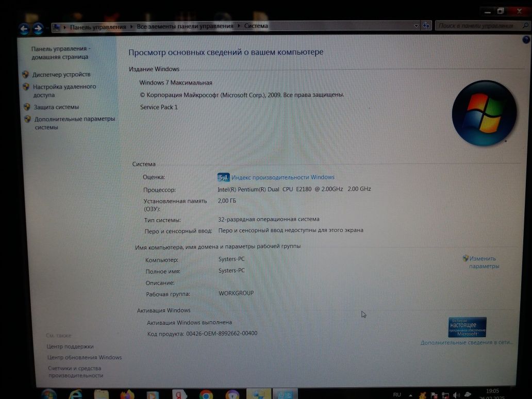Open «Индекс производительности Windows» link
The height and width of the screenshot is (399, 532).
click(x=282, y=177)
